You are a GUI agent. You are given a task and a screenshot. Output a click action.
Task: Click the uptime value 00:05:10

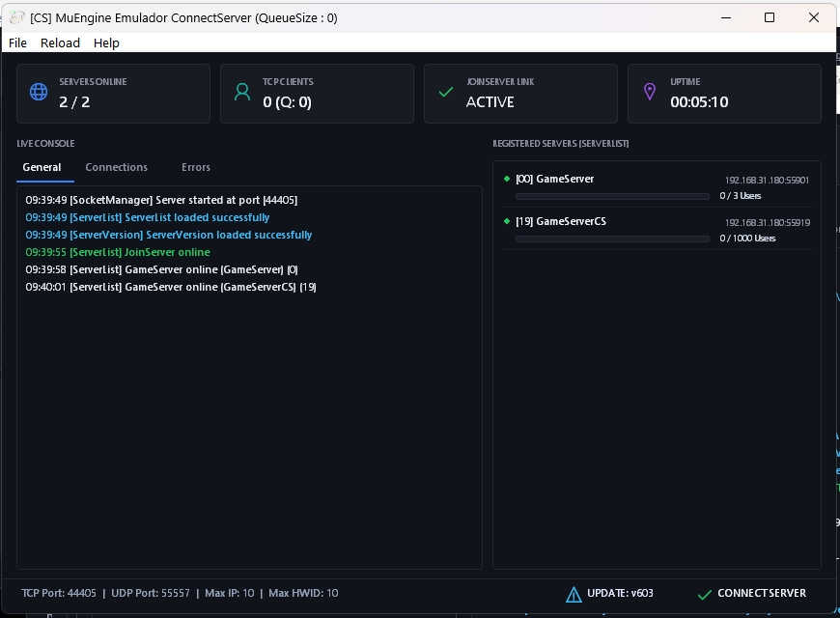click(699, 101)
